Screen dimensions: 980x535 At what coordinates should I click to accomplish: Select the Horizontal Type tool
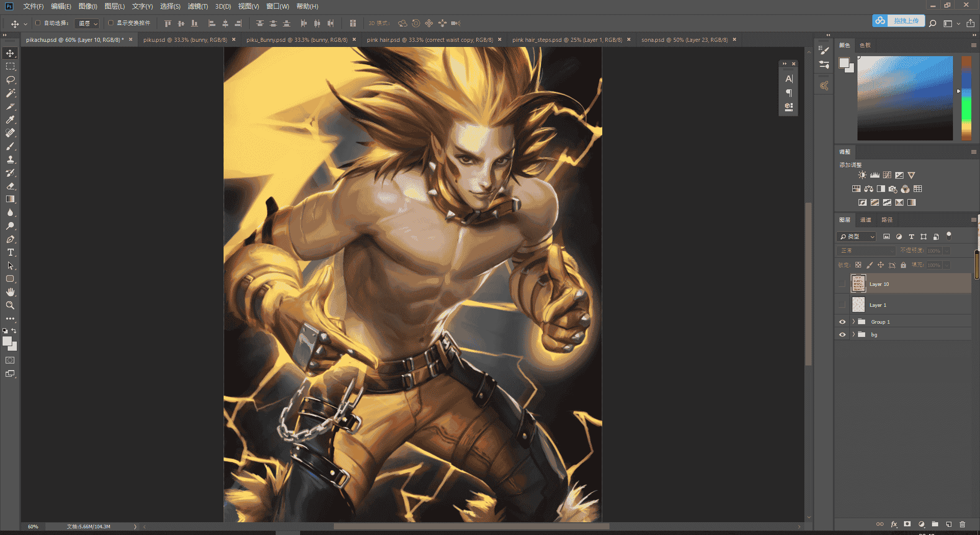pyautogui.click(x=10, y=252)
